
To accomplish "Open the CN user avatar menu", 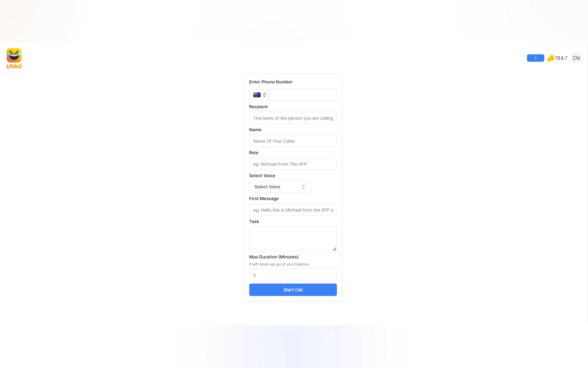I will 576,58.
